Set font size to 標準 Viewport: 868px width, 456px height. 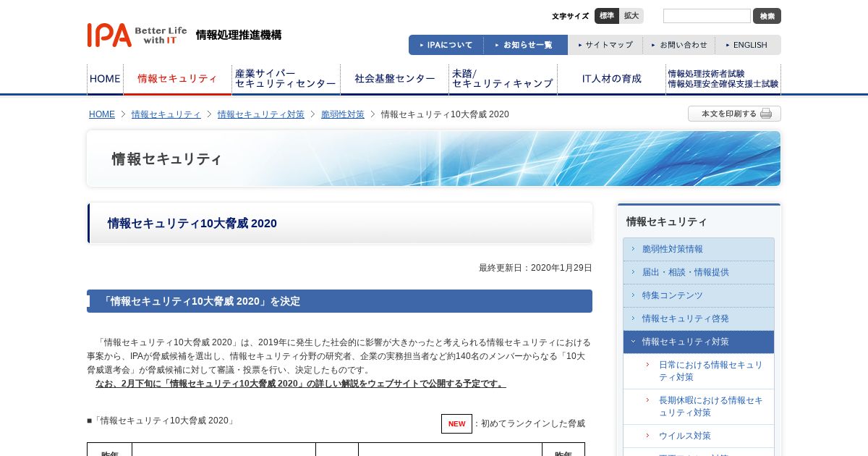tap(607, 16)
